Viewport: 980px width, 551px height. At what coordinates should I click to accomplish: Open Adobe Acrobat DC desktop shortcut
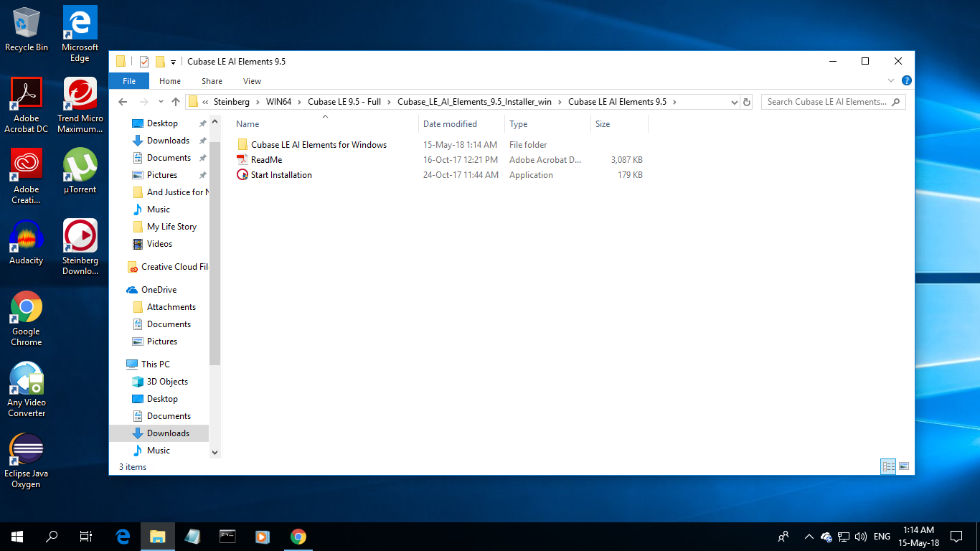(27, 105)
